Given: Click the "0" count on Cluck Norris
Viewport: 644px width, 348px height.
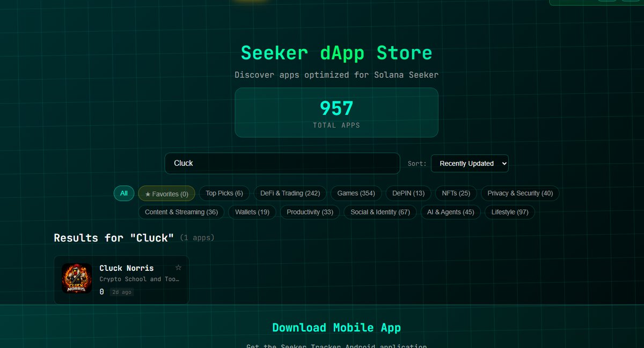Looking at the screenshot, I should coord(102,292).
